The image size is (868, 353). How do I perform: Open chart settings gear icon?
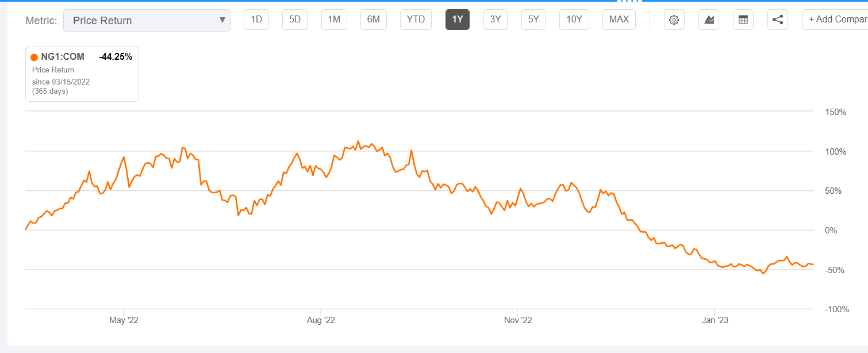pos(674,20)
